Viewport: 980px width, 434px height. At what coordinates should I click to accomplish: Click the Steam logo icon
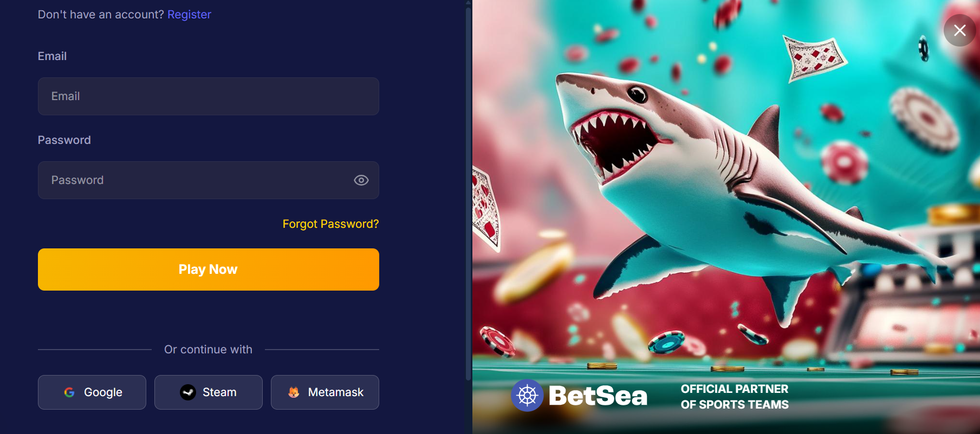188,392
